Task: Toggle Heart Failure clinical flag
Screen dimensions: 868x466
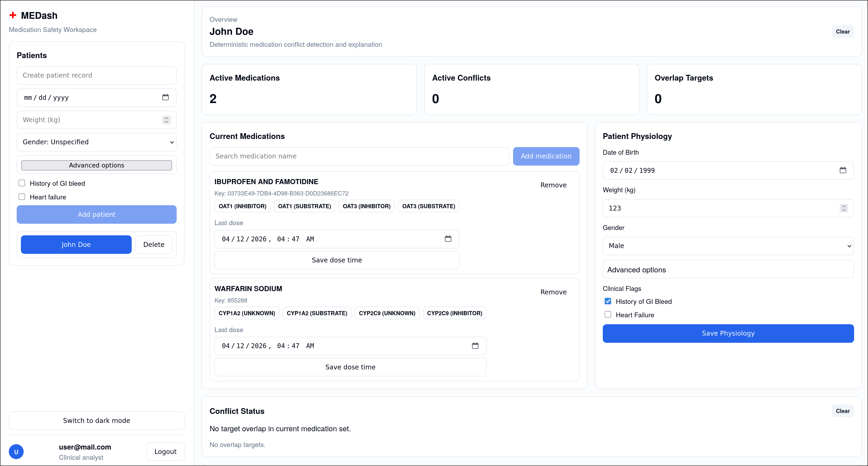Action: point(608,315)
